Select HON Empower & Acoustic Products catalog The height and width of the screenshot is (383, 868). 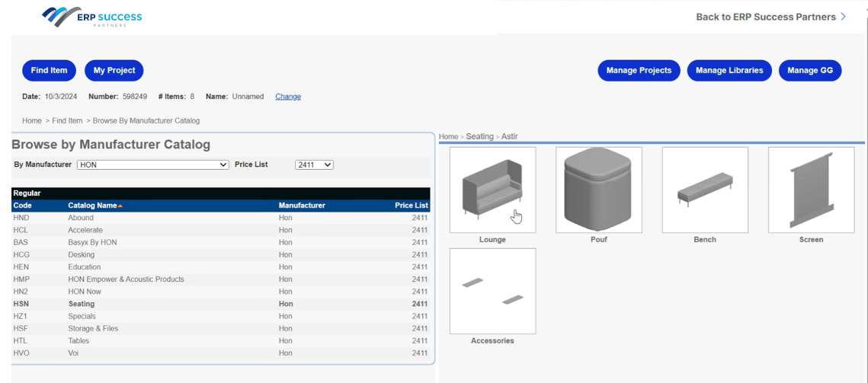pos(220,279)
